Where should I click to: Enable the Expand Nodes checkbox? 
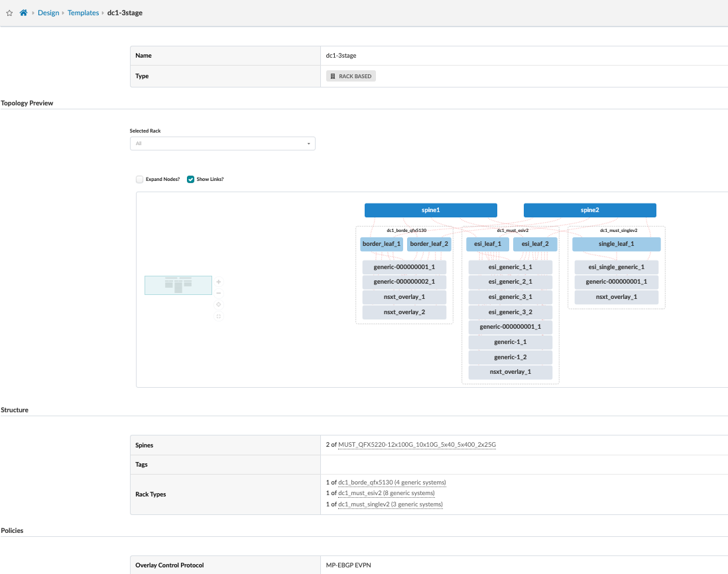tap(140, 179)
